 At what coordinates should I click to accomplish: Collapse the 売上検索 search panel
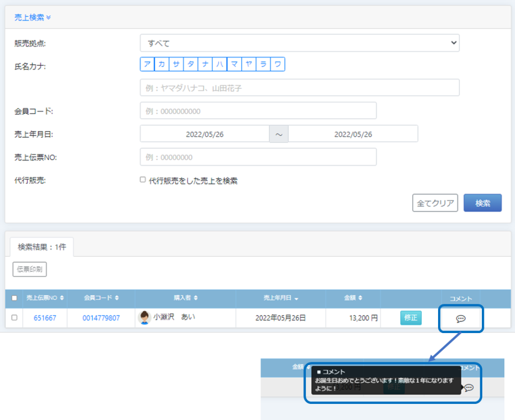pyautogui.click(x=33, y=18)
